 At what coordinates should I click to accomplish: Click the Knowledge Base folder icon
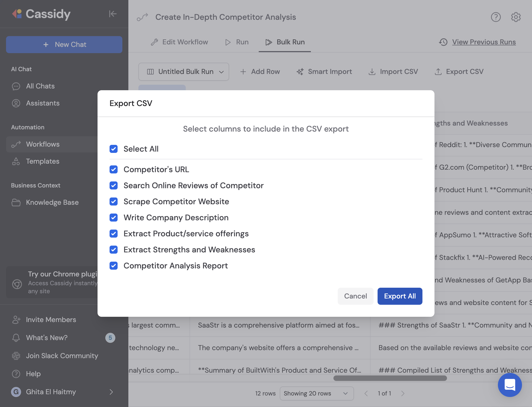click(16, 202)
